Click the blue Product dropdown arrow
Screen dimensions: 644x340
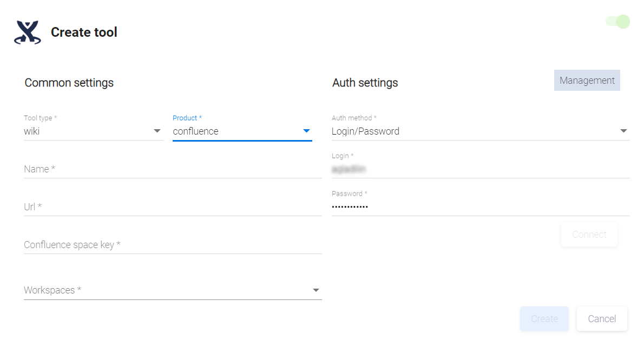(306, 131)
